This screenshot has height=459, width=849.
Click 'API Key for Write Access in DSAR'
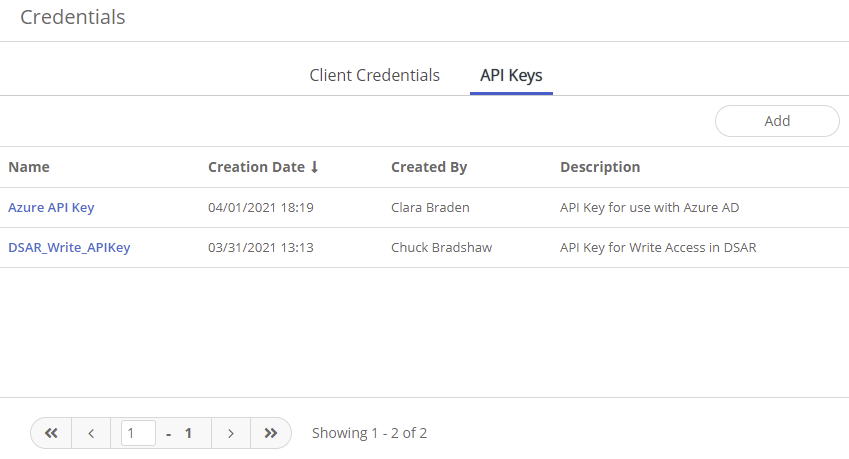point(658,247)
